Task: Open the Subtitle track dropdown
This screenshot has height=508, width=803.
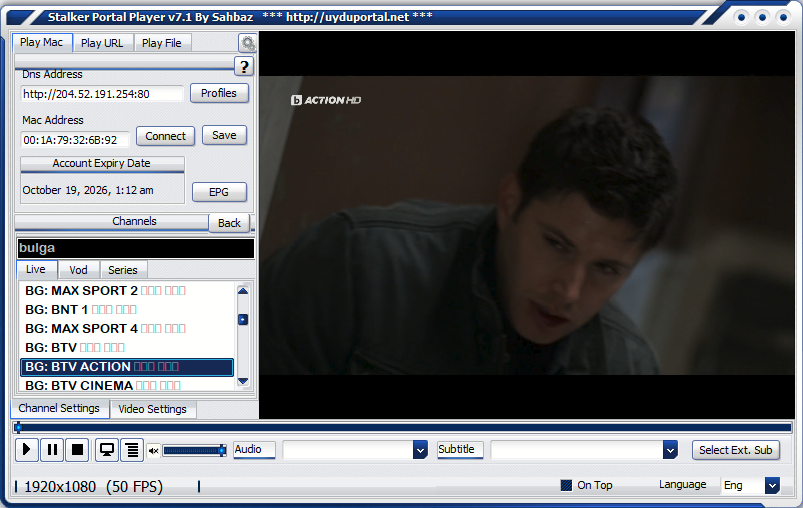Action: (670, 450)
